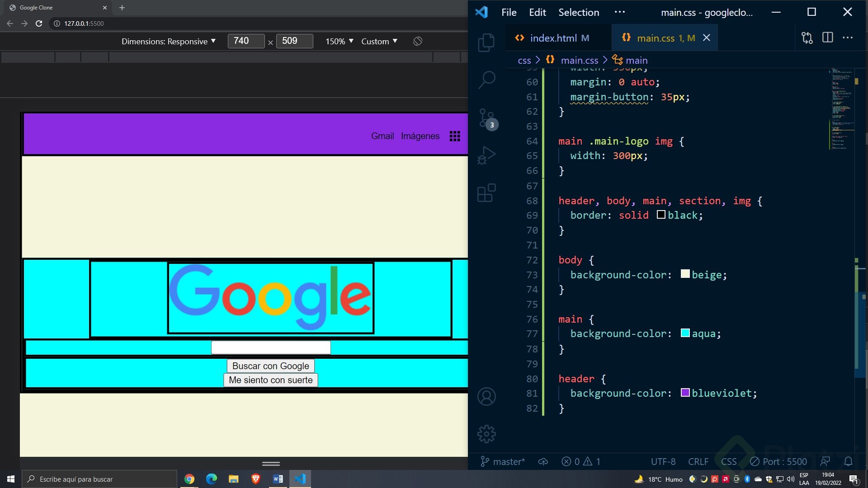Toggle Live Server on Port 5500

778,461
